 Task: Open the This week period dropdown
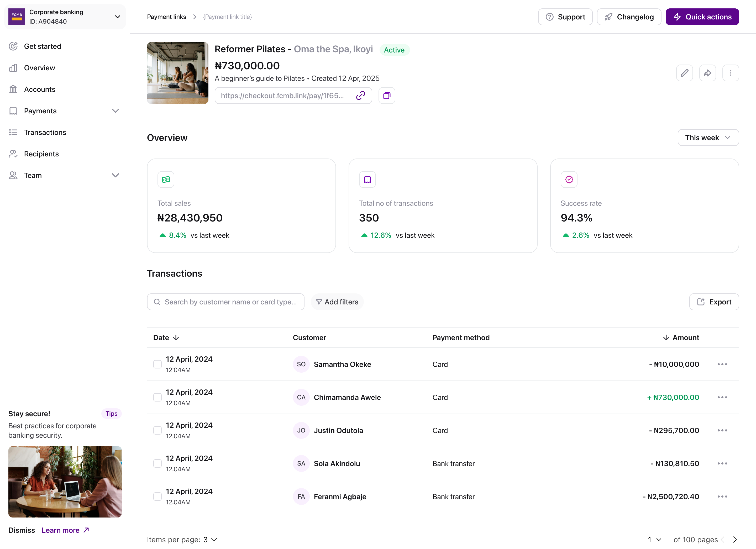[708, 138]
